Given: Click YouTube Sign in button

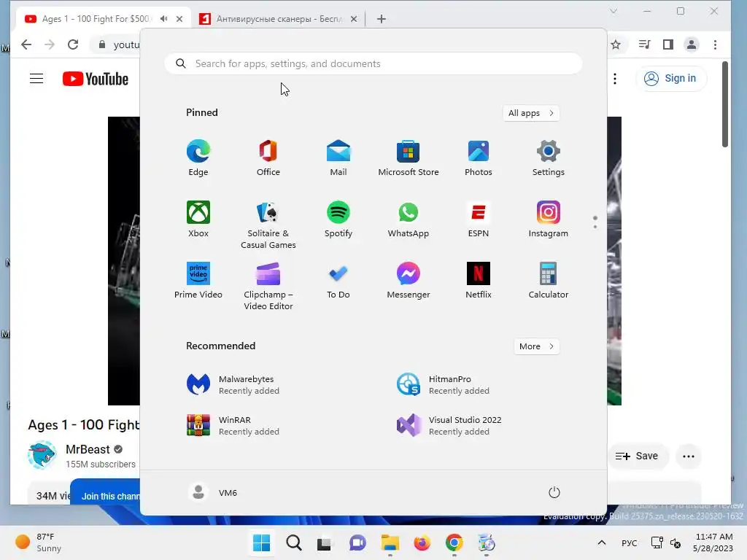Looking at the screenshot, I should pos(671,78).
